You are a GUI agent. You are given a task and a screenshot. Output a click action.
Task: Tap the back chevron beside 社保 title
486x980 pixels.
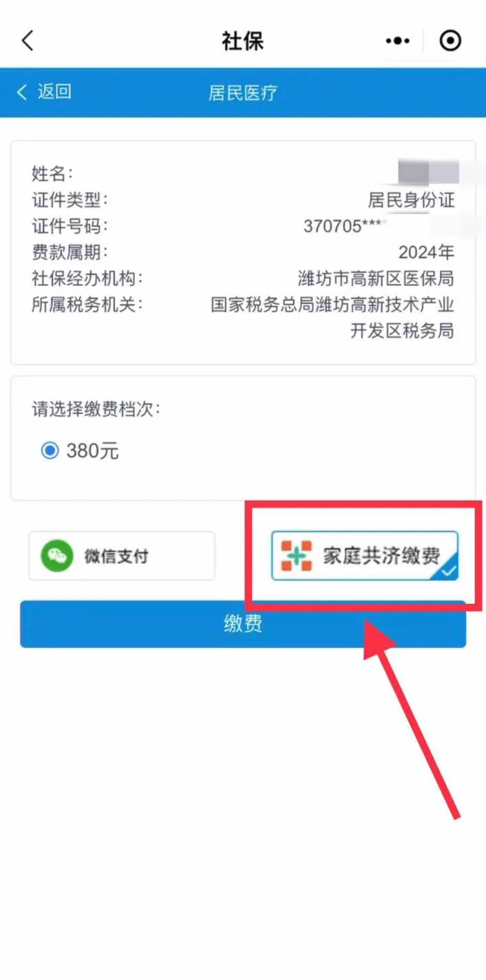click(28, 41)
